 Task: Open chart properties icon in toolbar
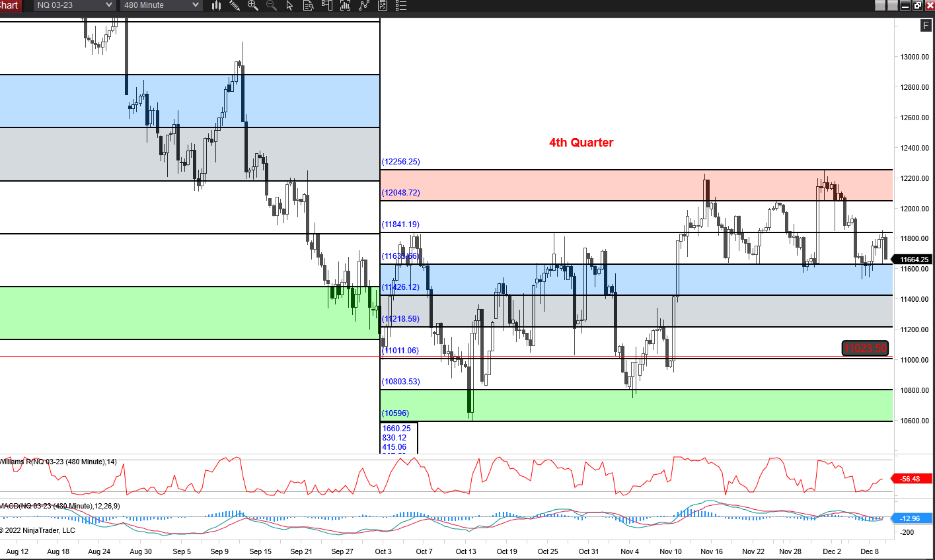pyautogui.click(x=383, y=5)
